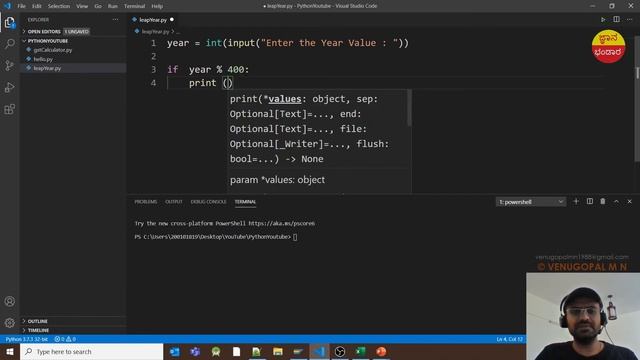640x360 pixels.
Task: Open Visual Studio Code taskbar icon
Action: pos(319,351)
